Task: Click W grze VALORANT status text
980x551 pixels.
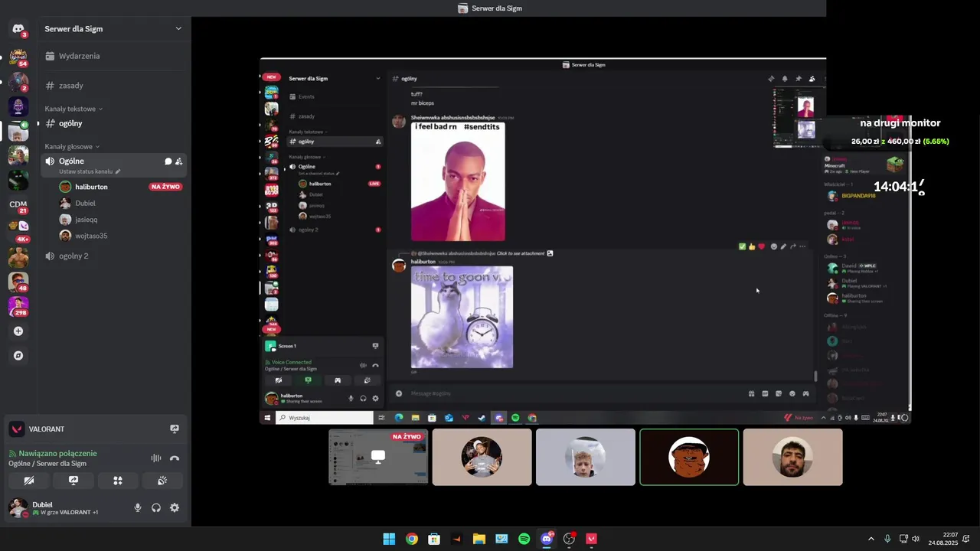Action: [x=66, y=512]
